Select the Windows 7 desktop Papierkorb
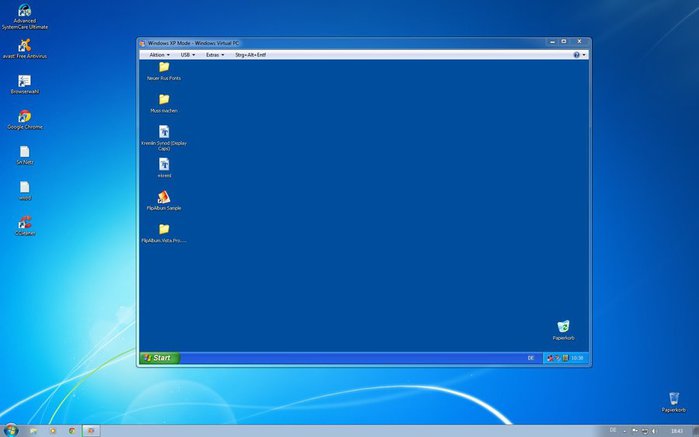The height and width of the screenshot is (437, 699). pos(674,402)
